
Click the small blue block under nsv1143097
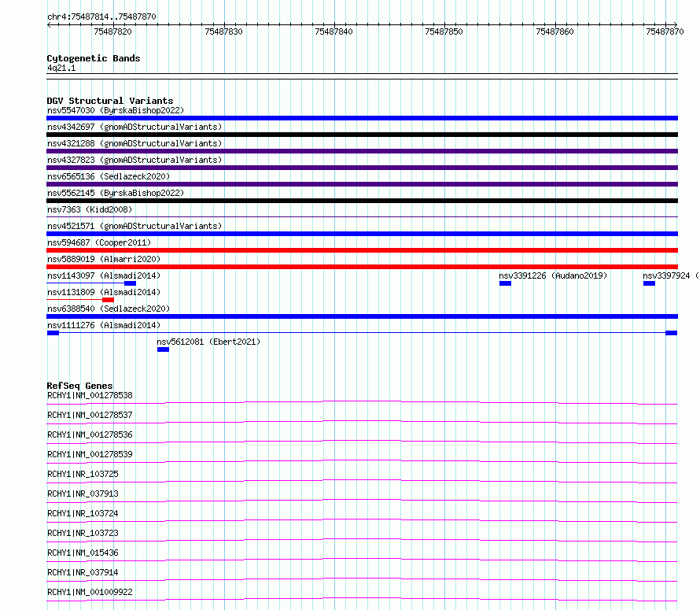click(x=130, y=283)
